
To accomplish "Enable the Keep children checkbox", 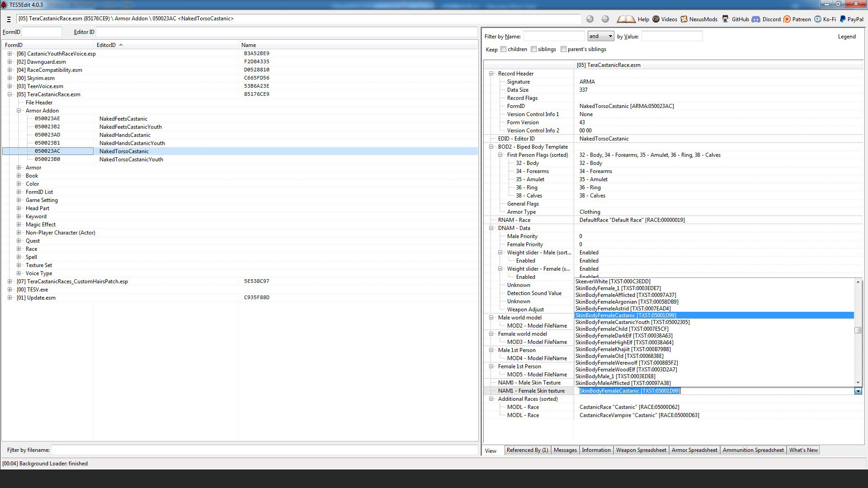I will tap(504, 49).
